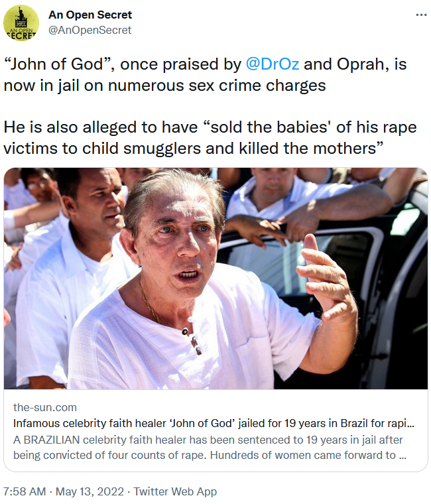
Task: Open the An Open Secret display name
Action: pos(90,15)
